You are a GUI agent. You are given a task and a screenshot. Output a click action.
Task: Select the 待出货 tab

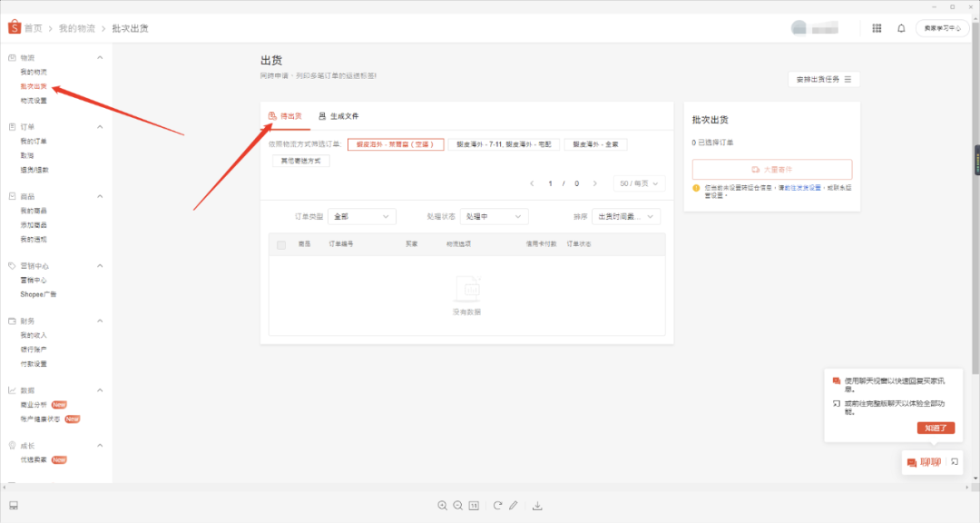(290, 116)
